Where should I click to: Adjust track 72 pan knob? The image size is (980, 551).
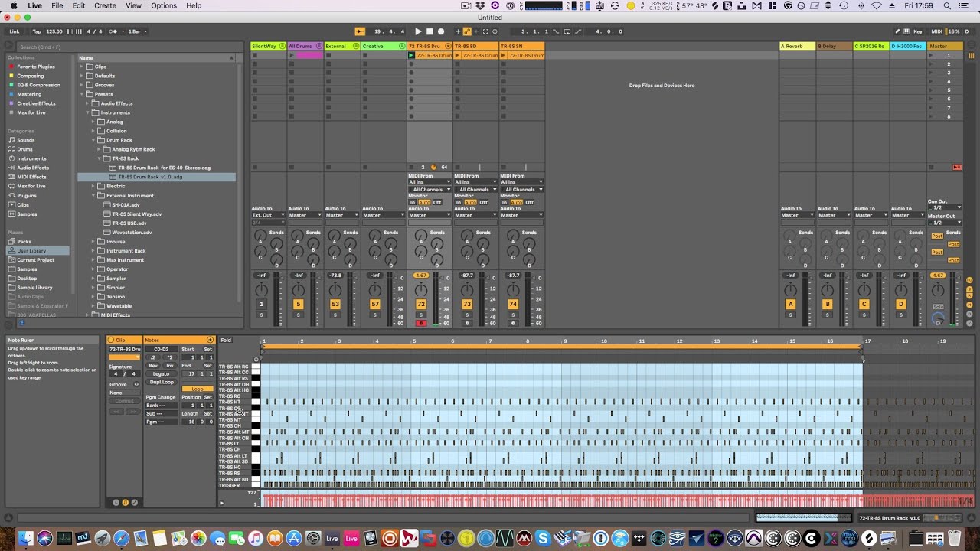[x=421, y=289]
